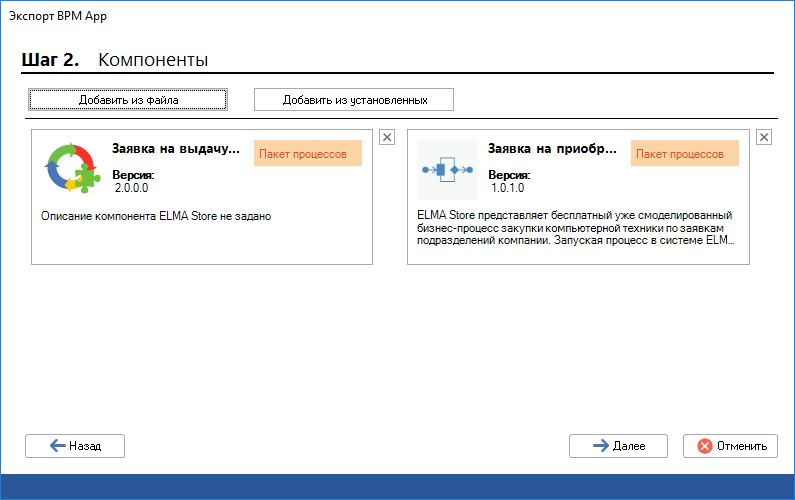Click the blue process diagram icon
795x500 pixels.
point(447,169)
